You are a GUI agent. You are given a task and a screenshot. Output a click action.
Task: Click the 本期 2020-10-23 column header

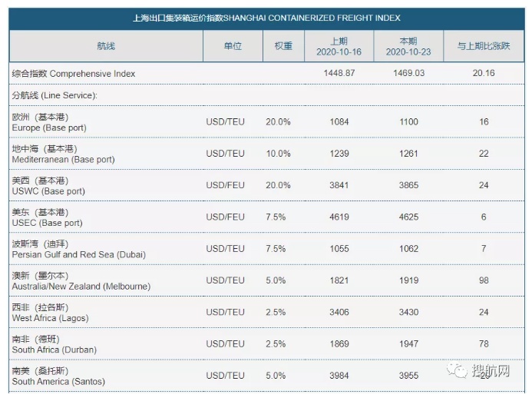(x=408, y=46)
